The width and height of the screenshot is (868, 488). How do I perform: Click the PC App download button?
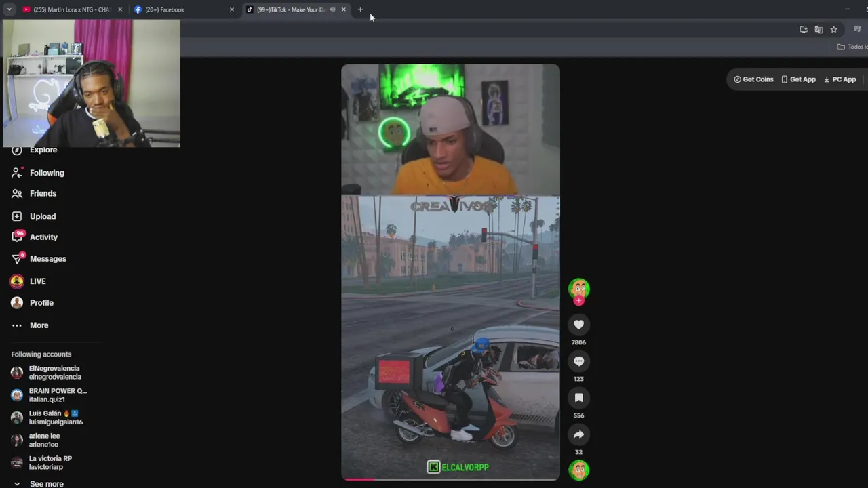[x=840, y=79]
